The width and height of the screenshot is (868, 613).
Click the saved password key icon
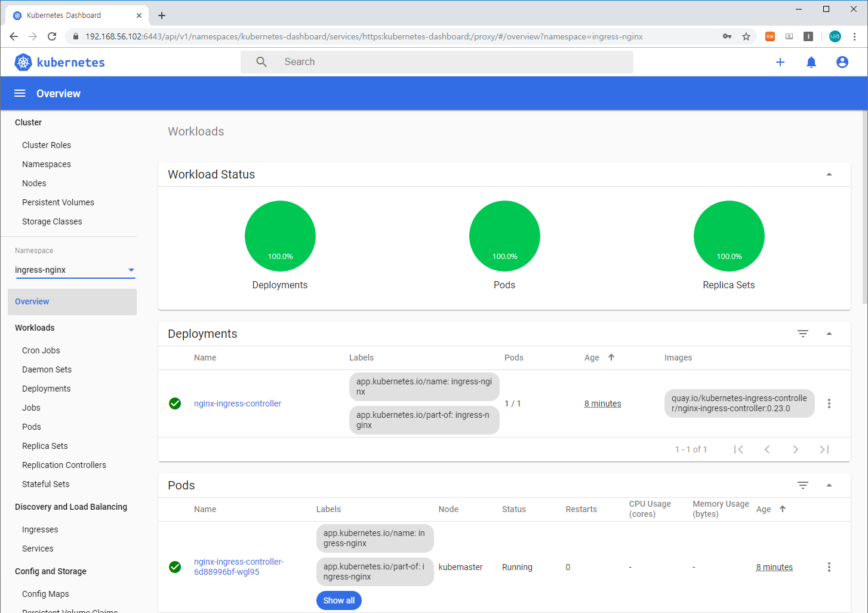[x=727, y=36]
